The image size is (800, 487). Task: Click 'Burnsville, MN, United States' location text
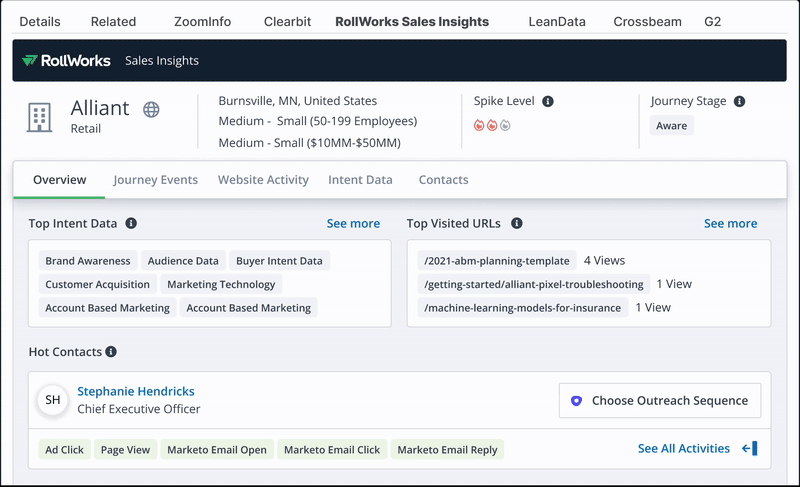click(x=297, y=101)
